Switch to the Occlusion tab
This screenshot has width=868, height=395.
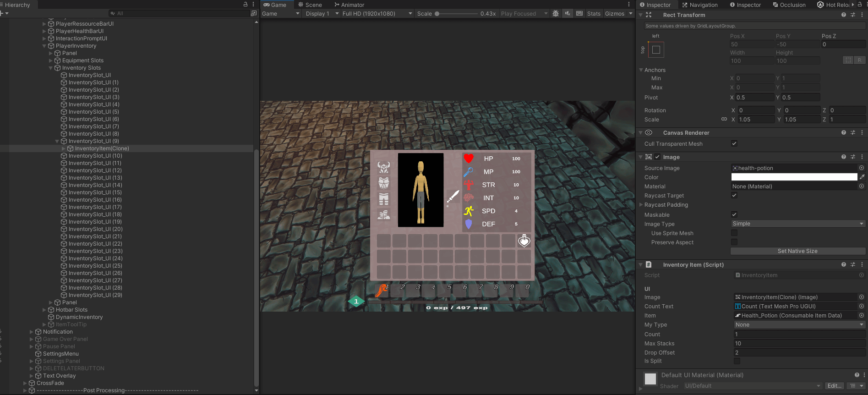(x=789, y=5)
